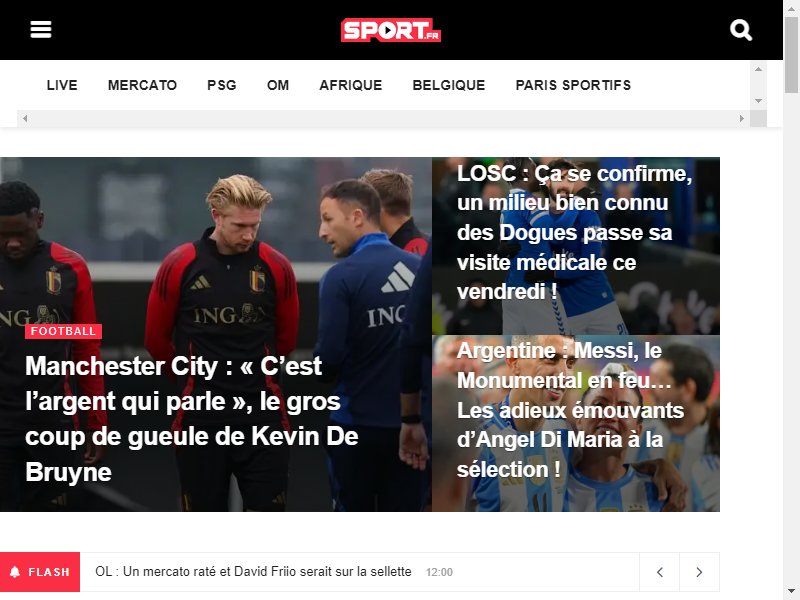Open the LOSC medical visit article

(574, 233)
